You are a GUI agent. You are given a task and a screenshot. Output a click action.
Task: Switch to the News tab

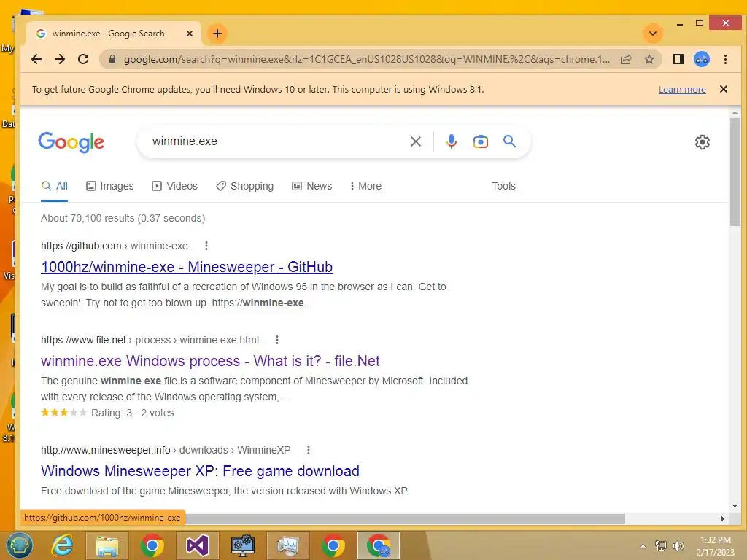(311, 186)
